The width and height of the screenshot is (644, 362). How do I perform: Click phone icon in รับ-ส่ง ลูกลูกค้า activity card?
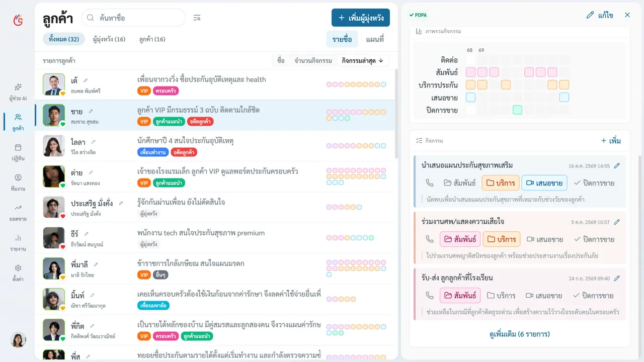pos(429,296)
